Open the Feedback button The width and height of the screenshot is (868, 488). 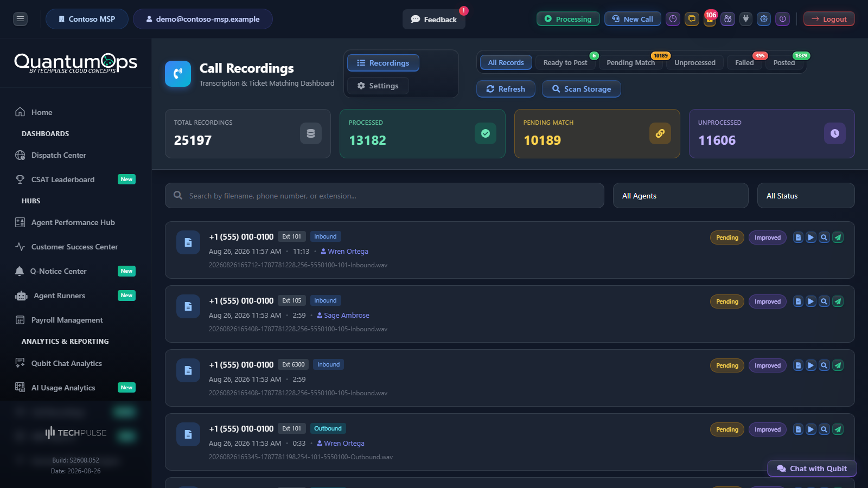(434, 20)
